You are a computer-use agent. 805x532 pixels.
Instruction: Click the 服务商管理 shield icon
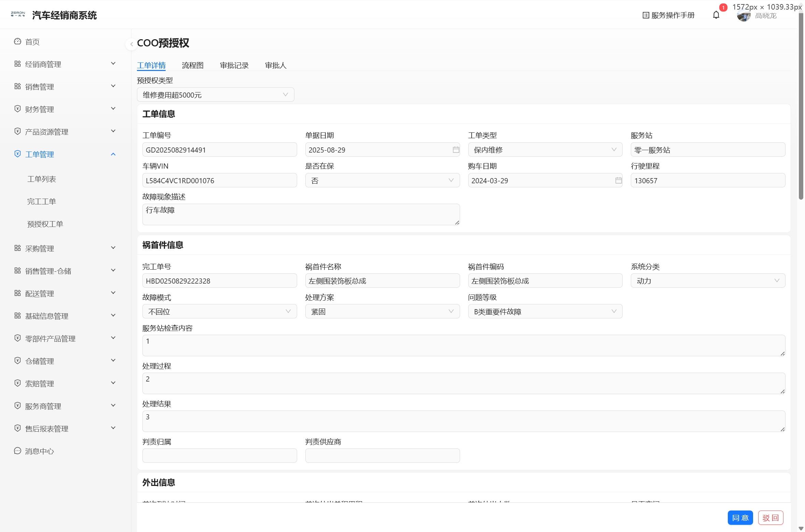coord(18,406)
